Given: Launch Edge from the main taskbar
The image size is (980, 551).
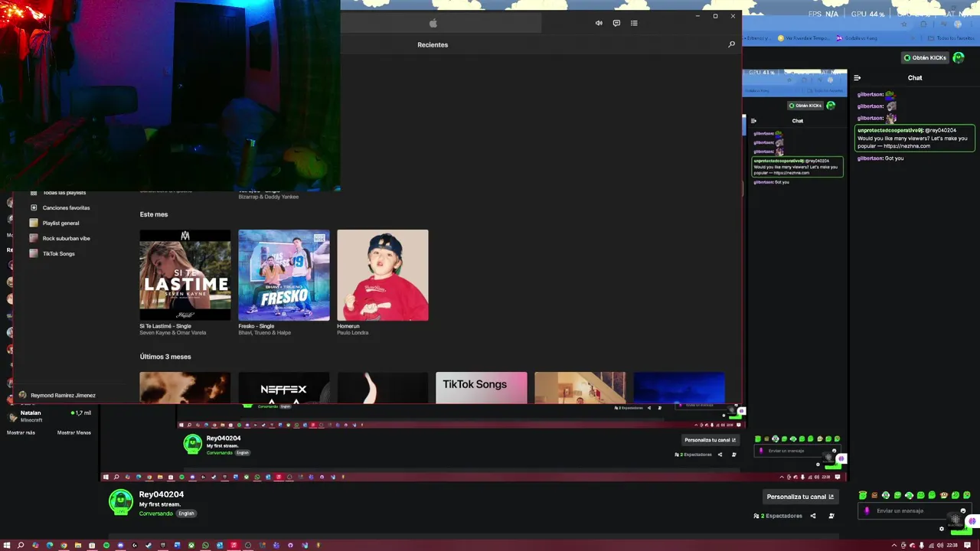Looking at the screenshot, I should (x=50, y=545).
